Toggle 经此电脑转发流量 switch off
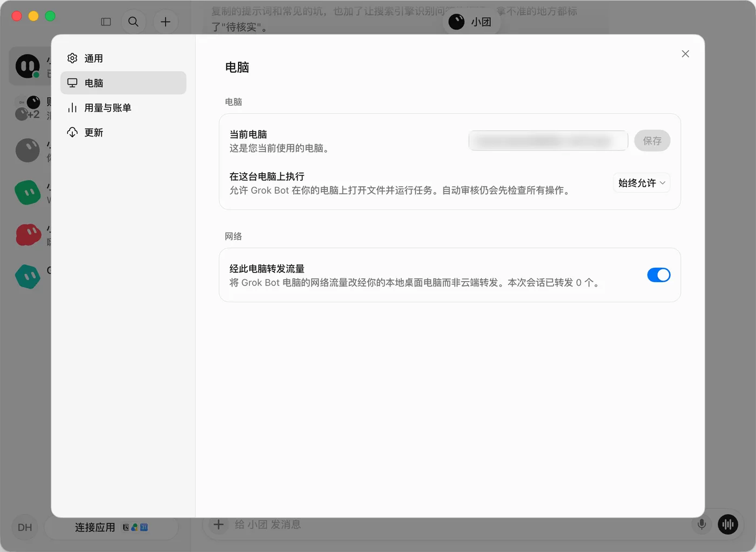 [x=659, y=275]
